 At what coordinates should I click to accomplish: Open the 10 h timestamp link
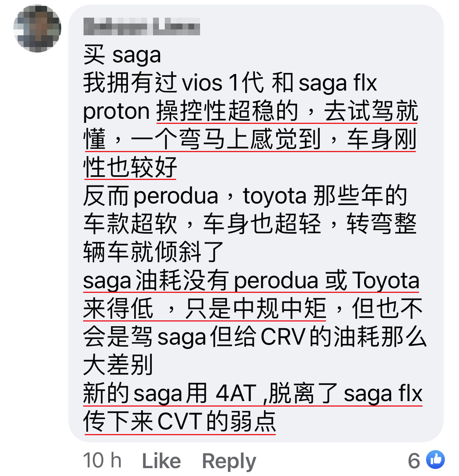(x=102, y=460)
